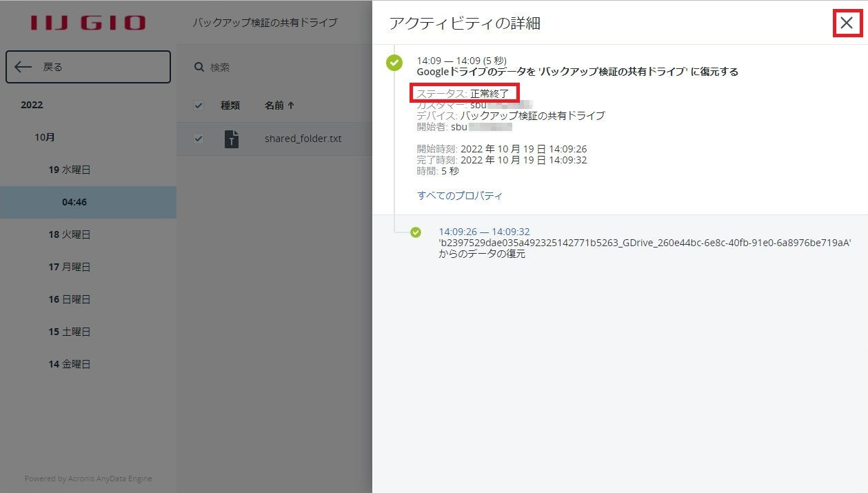Expand 18 火曜日 in date tree
This screenshot has width=868, height=493.
[x=70, y=234]
